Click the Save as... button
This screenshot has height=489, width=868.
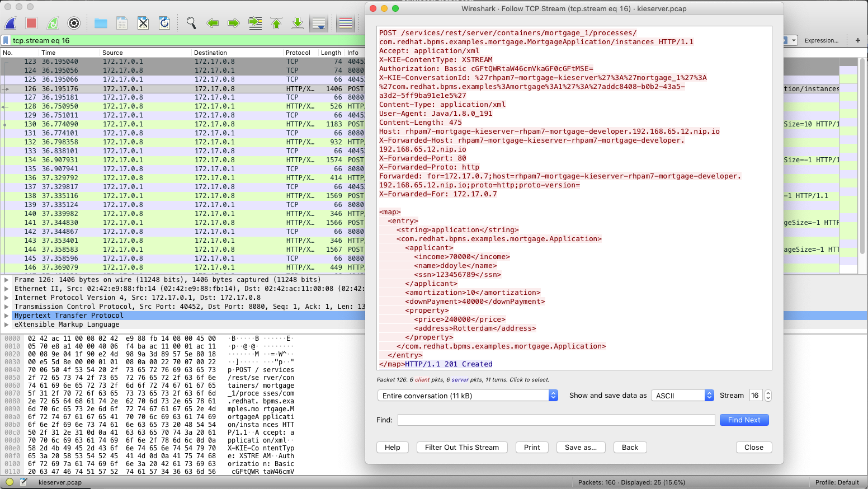click(581, 448)
